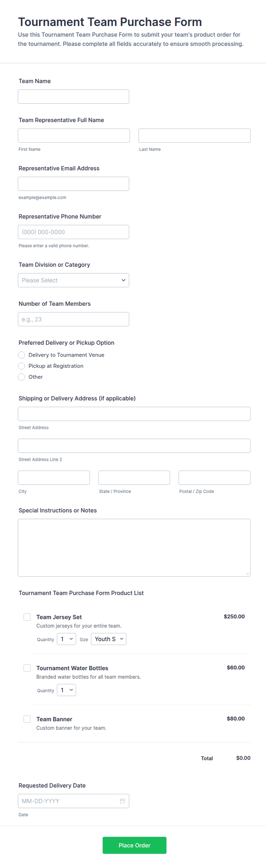Focus the Team Name input field

(x=74, y=96)
